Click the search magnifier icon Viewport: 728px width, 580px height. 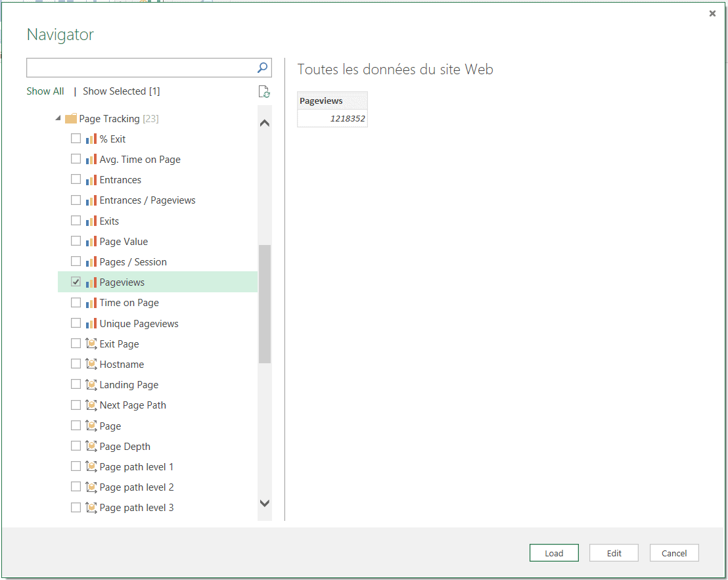click(x=262, y=67)
